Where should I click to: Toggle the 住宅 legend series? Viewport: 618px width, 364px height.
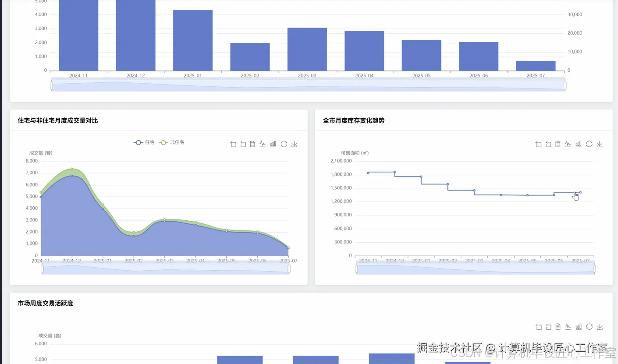click(x=144, y=143)
